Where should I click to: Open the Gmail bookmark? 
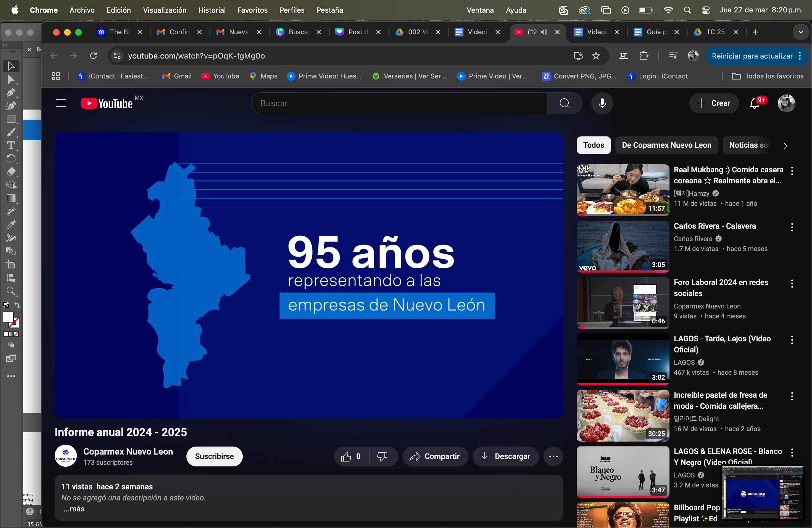coord(176,76)
